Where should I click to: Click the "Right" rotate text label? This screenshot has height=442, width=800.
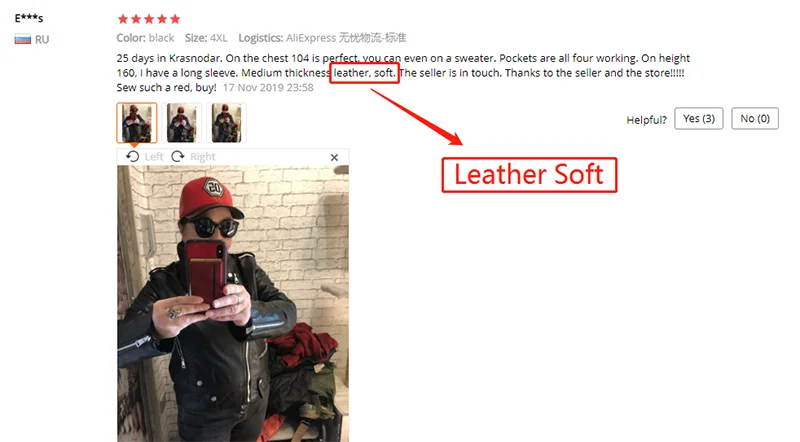[203, 157]
